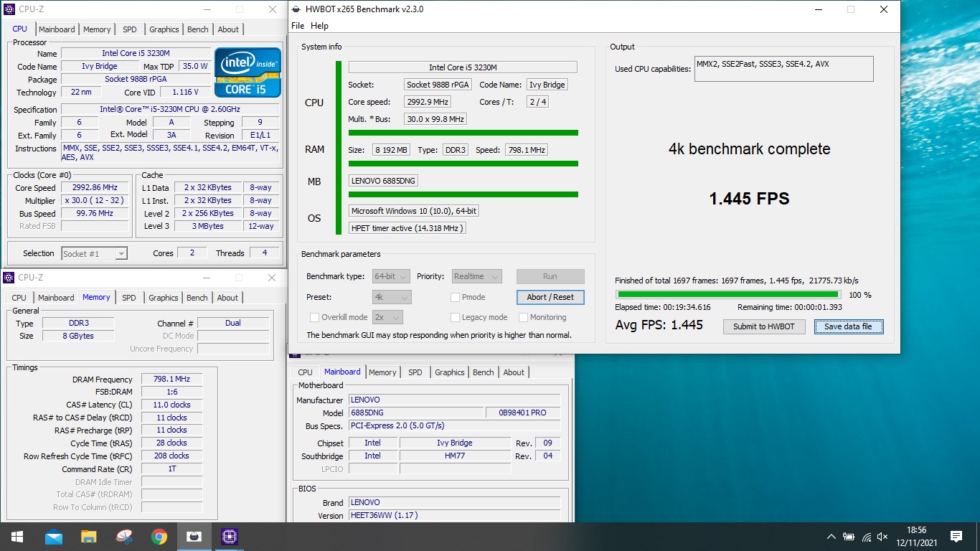Image resolution: width=980 pixels, height=551 pixels.
Task: Click the muted volume tray icon
Action: coord(883,537)
